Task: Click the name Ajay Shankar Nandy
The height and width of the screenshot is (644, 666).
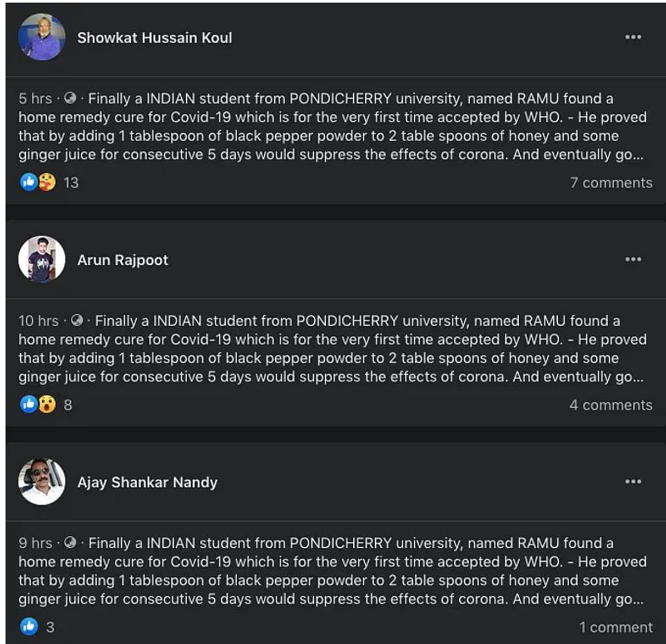Action: [x=147, y=482]
